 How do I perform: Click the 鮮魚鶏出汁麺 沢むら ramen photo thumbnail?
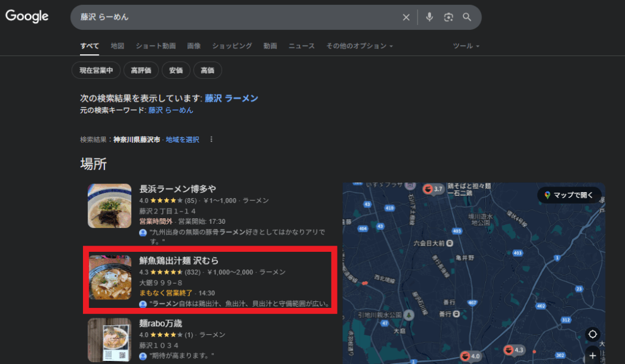pyautogui.click(x=110, y=277)
